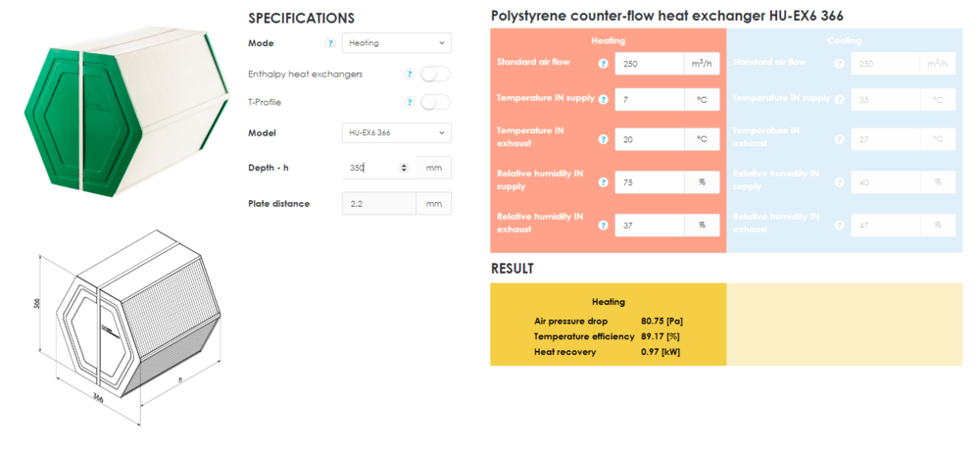The image size is (980, 455).
Task: Click the help icon next to Mode
Action: click(330, 43)
